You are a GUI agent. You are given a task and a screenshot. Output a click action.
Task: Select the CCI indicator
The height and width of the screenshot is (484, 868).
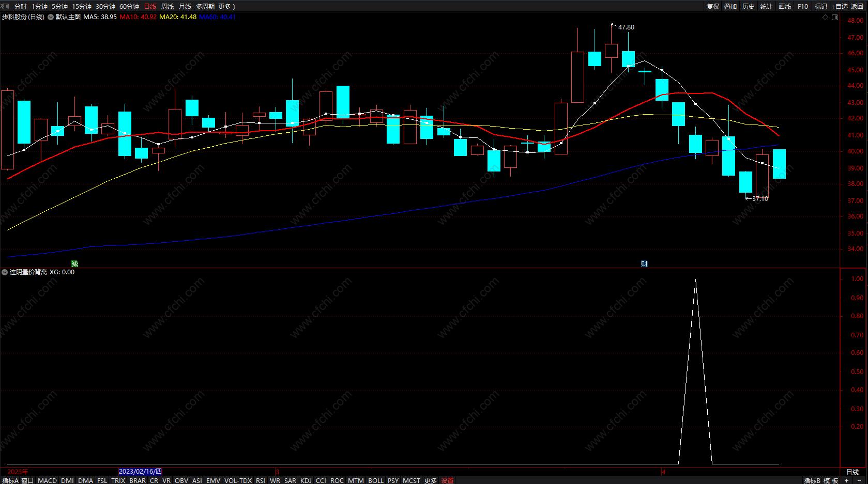[321, 480]
